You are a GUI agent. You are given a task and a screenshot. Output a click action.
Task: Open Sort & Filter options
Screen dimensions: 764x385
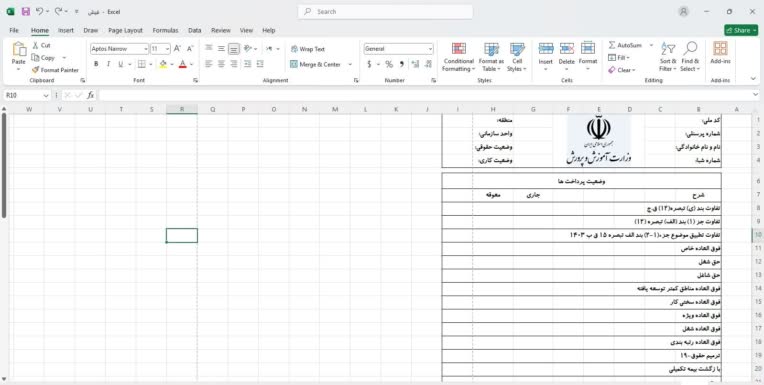[x=668, y=57]
